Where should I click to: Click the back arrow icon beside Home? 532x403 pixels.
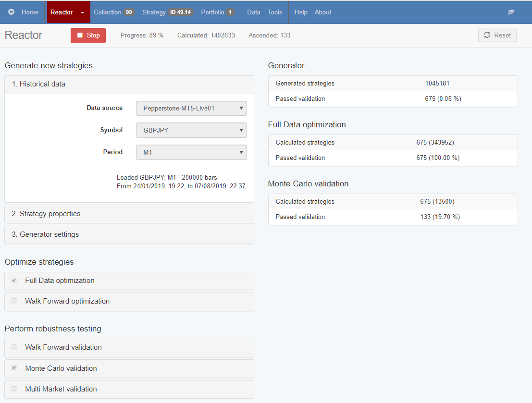point(11,12)
